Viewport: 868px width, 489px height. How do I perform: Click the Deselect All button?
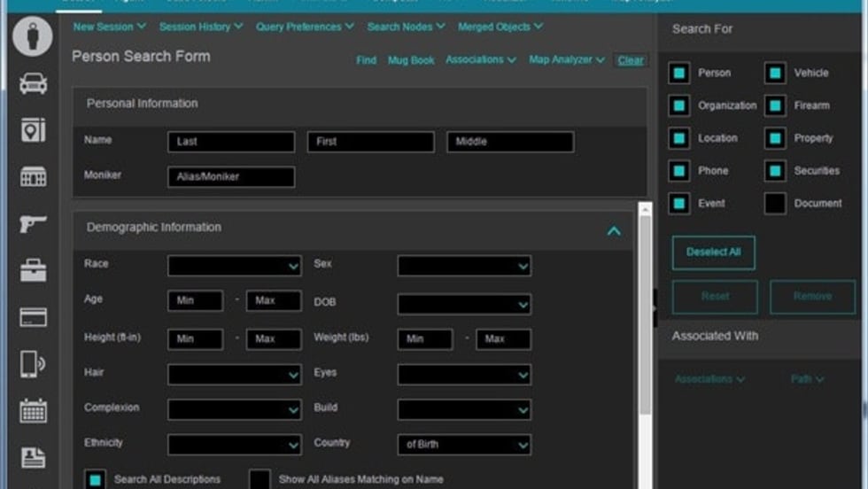point(713,252)
